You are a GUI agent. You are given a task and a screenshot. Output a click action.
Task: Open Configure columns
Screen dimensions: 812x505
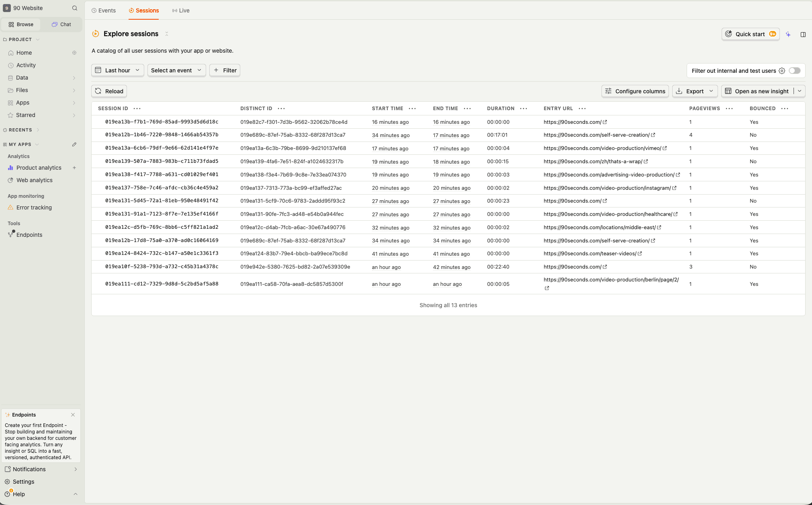coord(635,91)
